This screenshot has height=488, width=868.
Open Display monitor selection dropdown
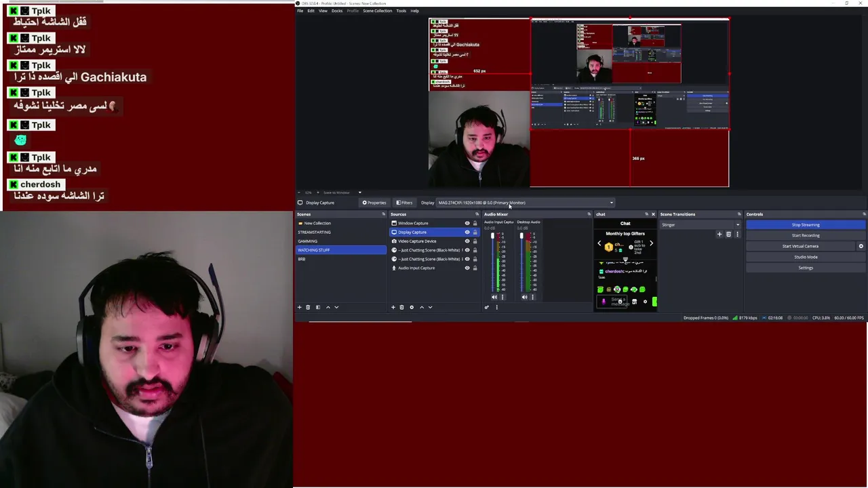(526, 203)
